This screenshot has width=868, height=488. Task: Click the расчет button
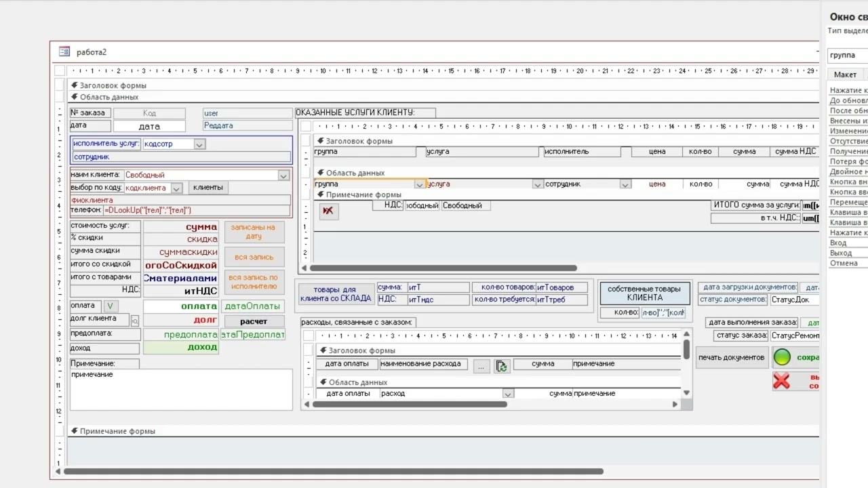(254, 321)
